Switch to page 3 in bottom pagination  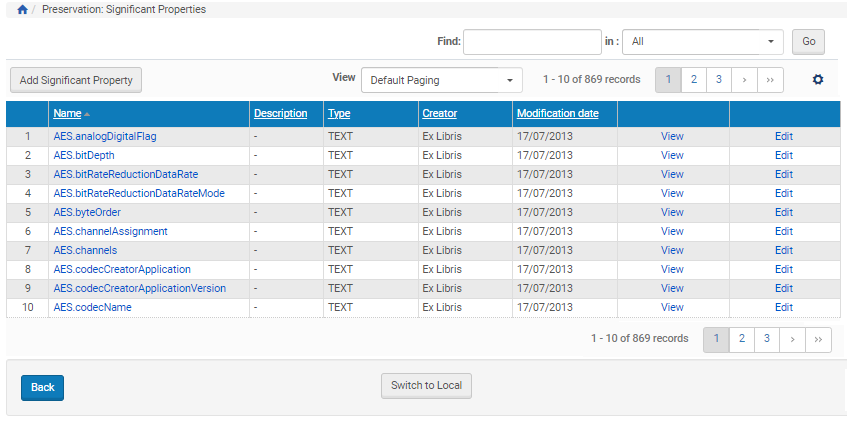tap(767, 339)
